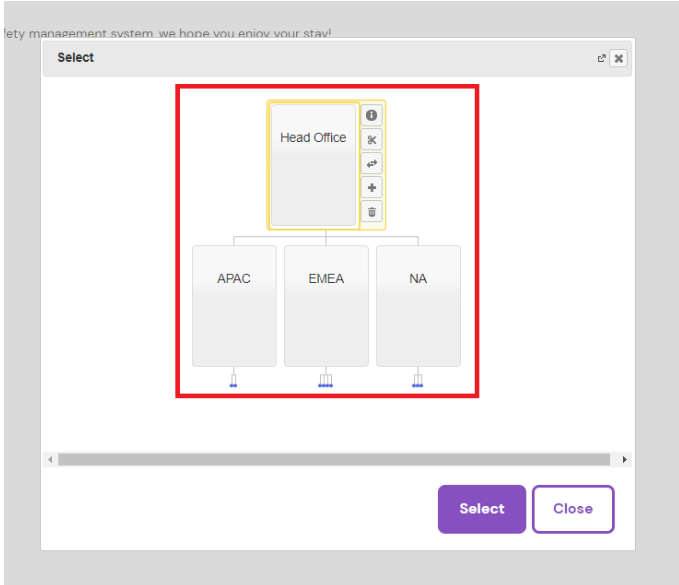Expand the child nodes below APAC
This screenshot has height=585, width=679.
[233, 380]
